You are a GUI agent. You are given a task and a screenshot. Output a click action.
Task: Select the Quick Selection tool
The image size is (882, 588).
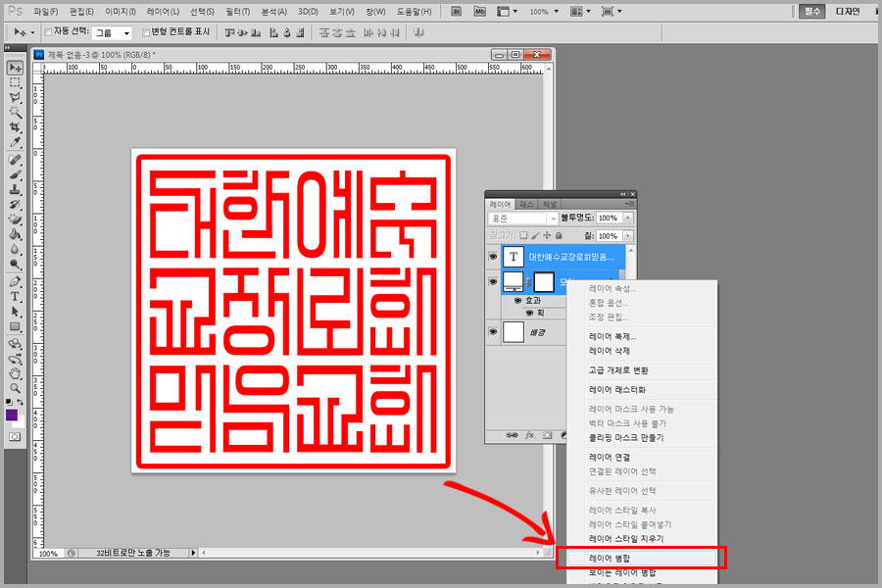15,113
